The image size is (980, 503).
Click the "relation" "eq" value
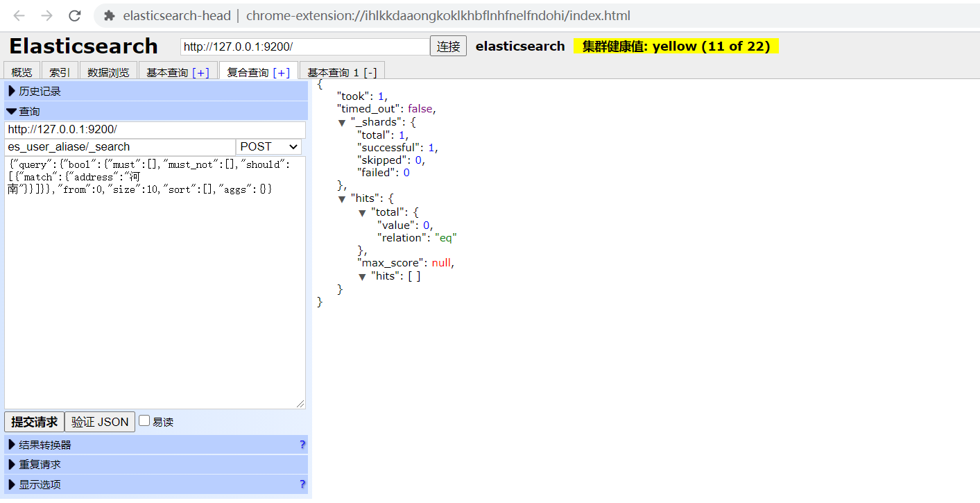tap(446, 238)
